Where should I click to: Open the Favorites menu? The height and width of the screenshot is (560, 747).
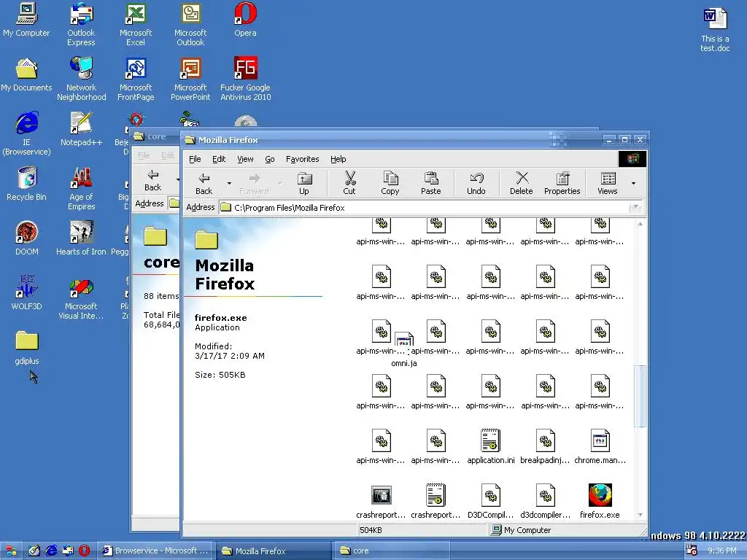pyautogui.click(x=303, y=159)
